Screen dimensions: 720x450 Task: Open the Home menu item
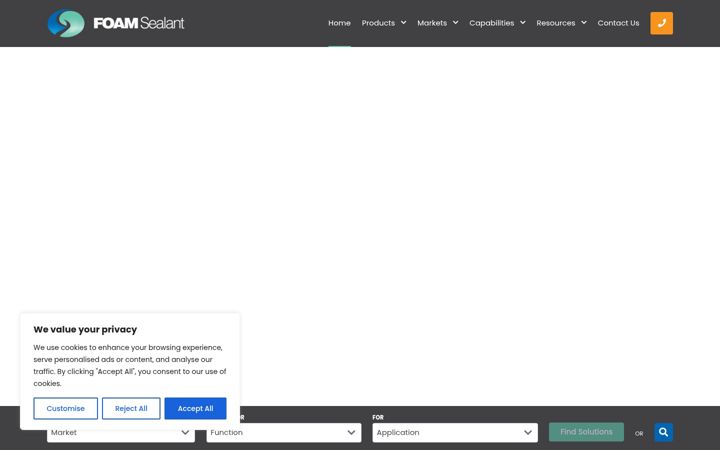pyautogui.click(x=339, y=23)
